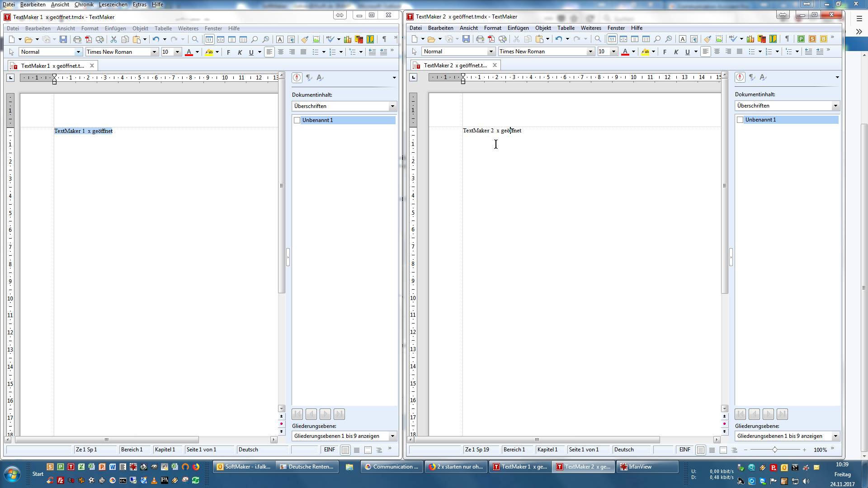
Task: Open BasicMaker yellow B icon in TextMaker 2
Action: coord(824,39)
